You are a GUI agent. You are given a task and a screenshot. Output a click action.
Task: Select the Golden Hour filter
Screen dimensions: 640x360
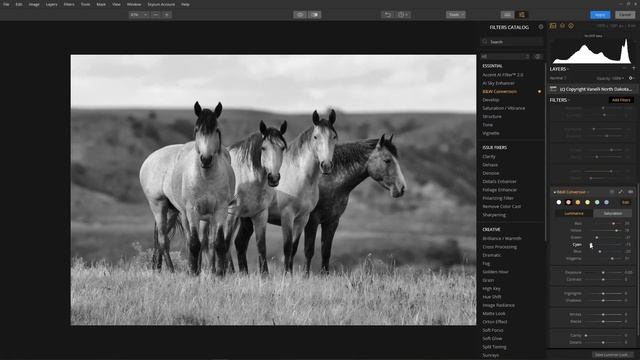[496, 272]
